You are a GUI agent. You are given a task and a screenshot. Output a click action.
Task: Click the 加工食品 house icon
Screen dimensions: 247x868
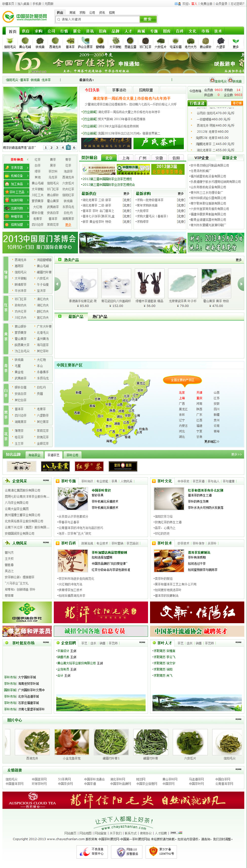point(7,184)
